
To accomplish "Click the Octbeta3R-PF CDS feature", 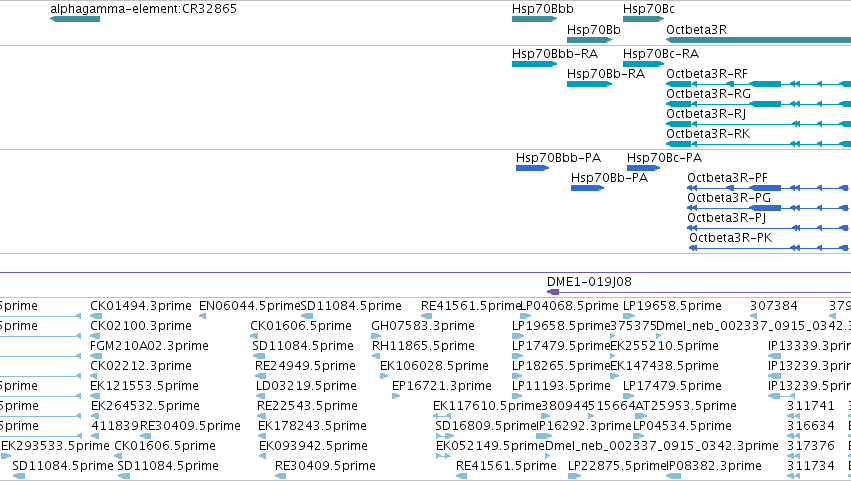I will pos(769,188).
